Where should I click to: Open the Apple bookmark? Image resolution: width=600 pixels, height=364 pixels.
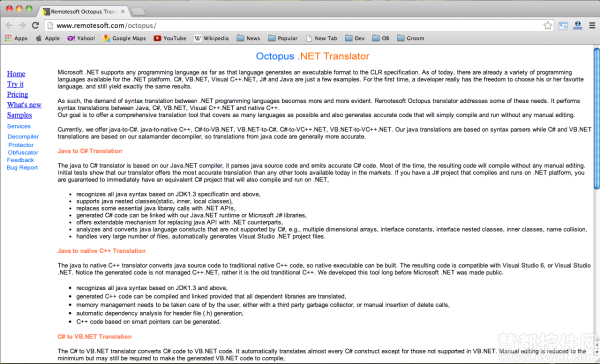48,38
